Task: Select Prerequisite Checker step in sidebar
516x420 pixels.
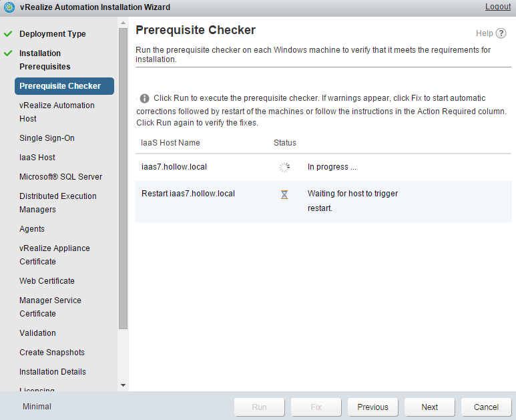Action: [60, 86]
